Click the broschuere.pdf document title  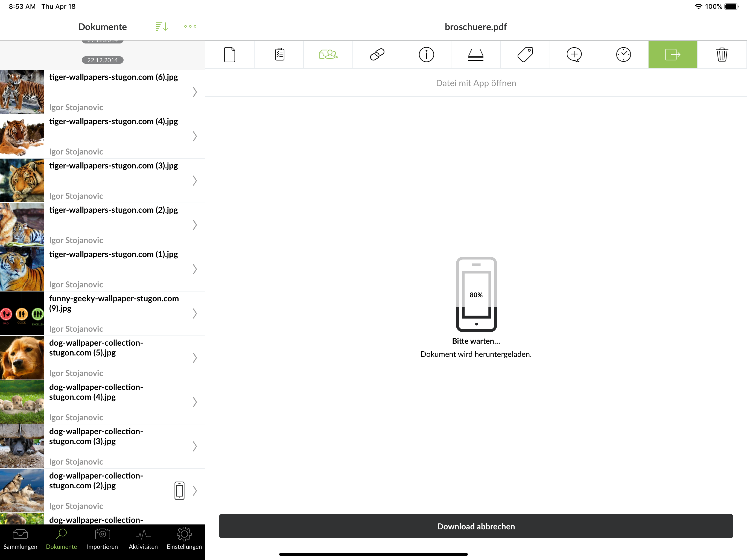(476, 27)
